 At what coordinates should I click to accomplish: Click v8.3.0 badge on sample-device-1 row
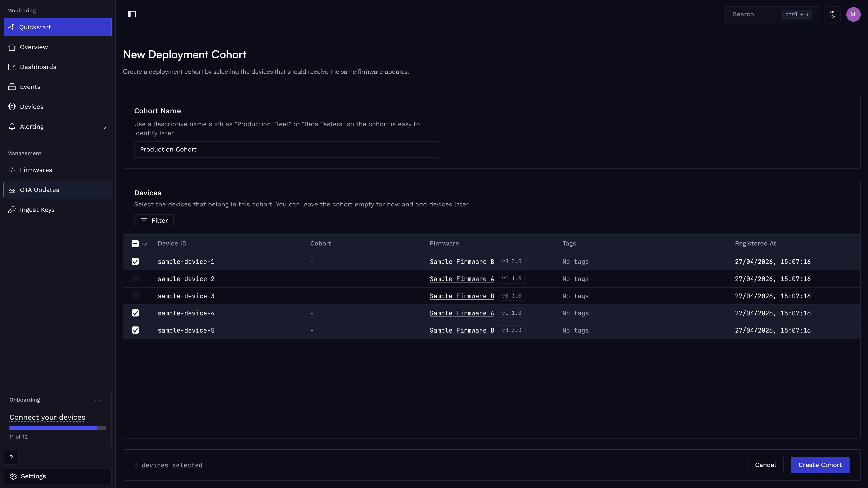(x=512, y=262)
